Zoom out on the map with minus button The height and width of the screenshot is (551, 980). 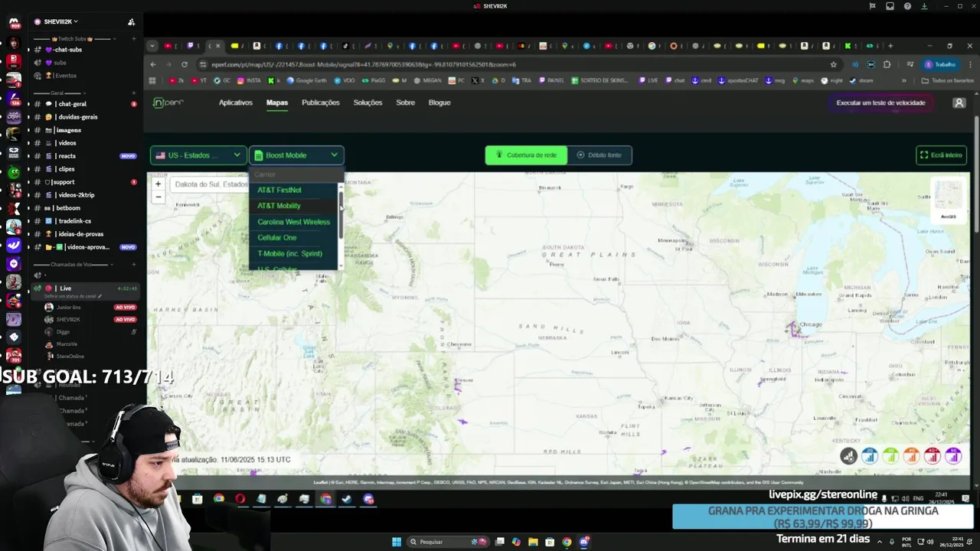click(158, 197)
